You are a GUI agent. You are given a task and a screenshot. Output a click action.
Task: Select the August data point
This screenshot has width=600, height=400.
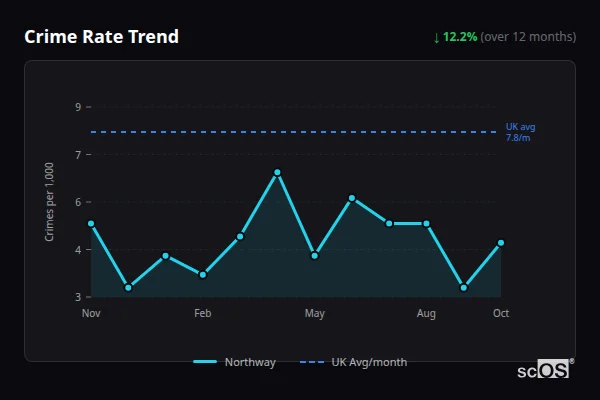pos(426,224)
